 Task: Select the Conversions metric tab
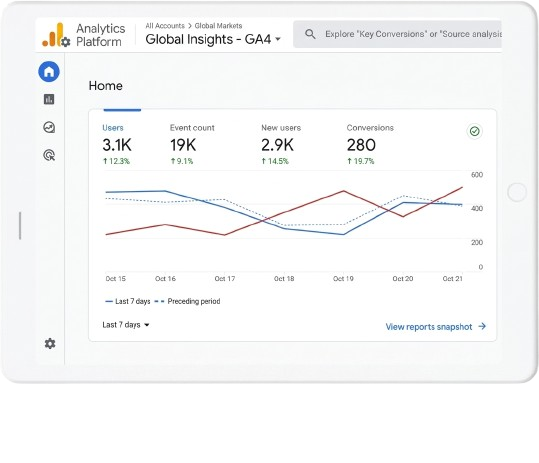click(370, 144)
